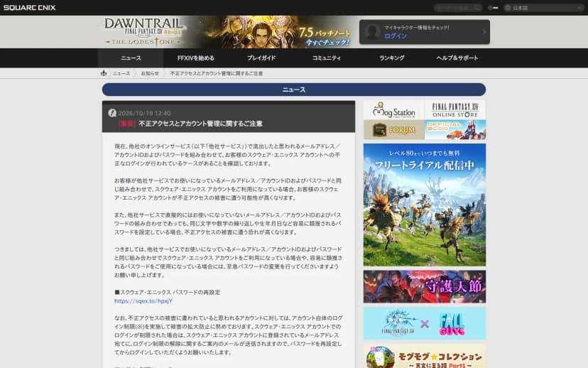
Task: Open the Mog Station banner
Action: [x=393, y=110]
